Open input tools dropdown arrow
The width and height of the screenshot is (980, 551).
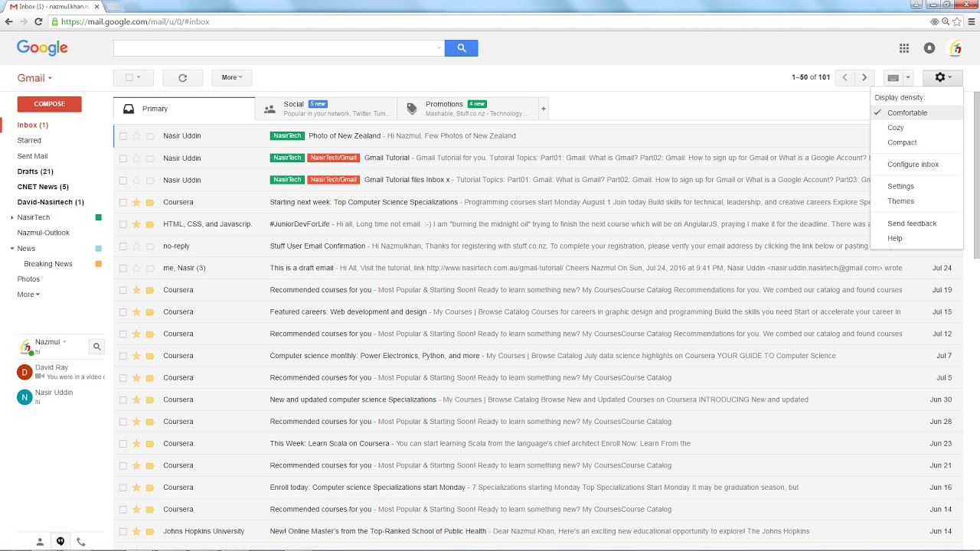[908, 77]
